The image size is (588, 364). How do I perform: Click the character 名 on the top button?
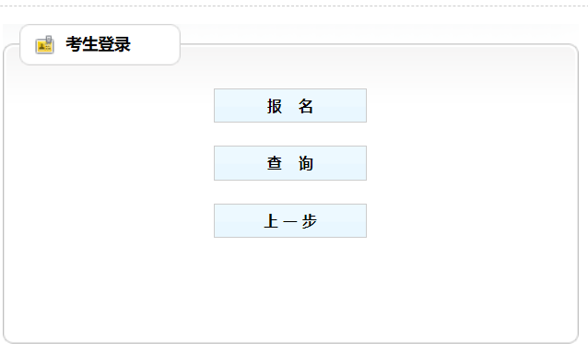306,106
